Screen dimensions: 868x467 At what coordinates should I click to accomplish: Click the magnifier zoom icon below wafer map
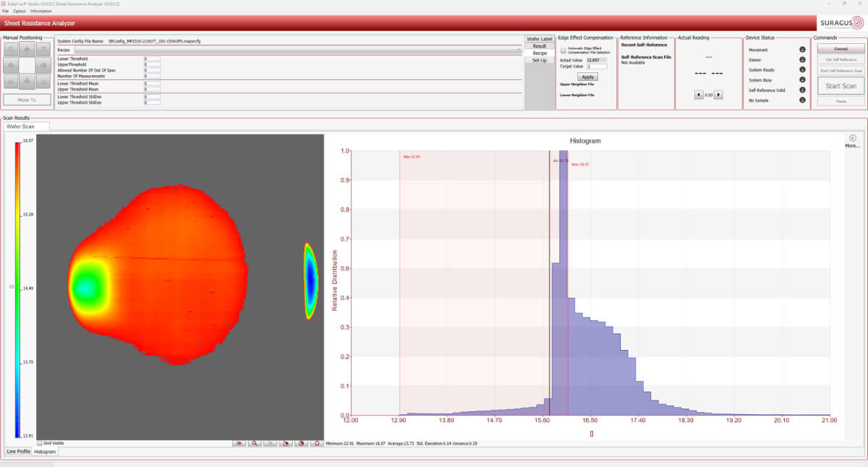click(255, 443)
